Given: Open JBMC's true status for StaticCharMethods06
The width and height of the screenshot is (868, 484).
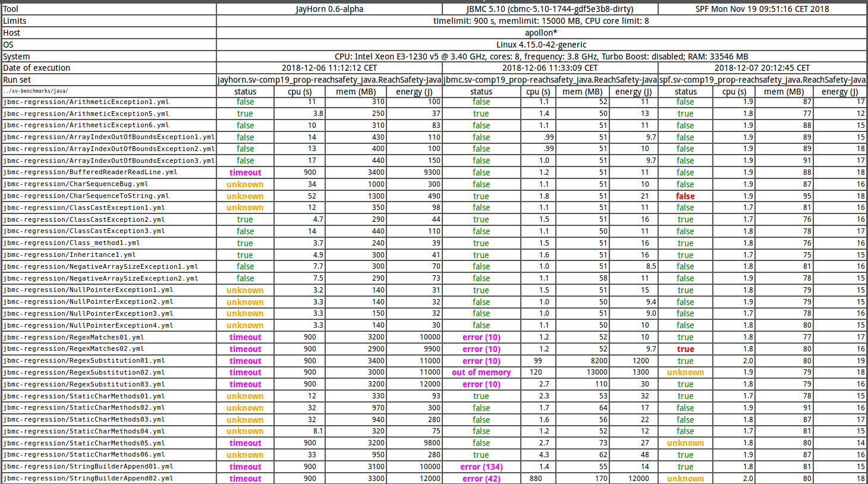Looking at the screenshot, I should [x=481, y=455].
